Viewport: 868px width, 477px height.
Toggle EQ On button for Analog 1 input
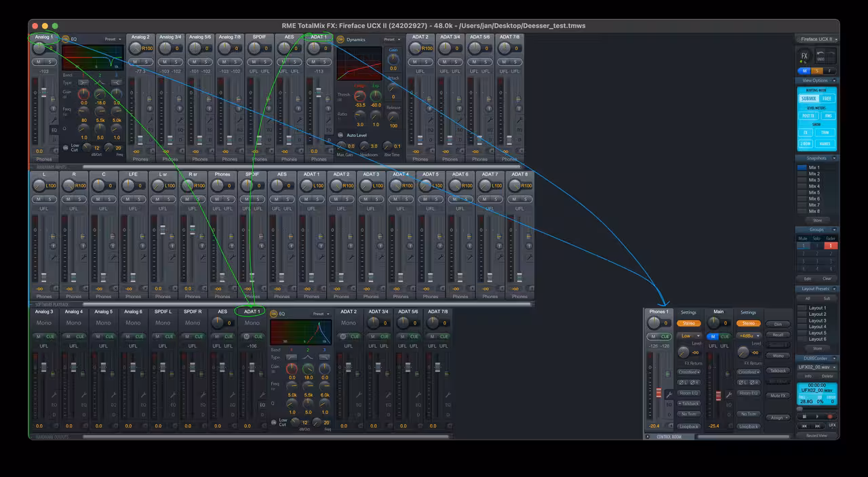[65, 39]
